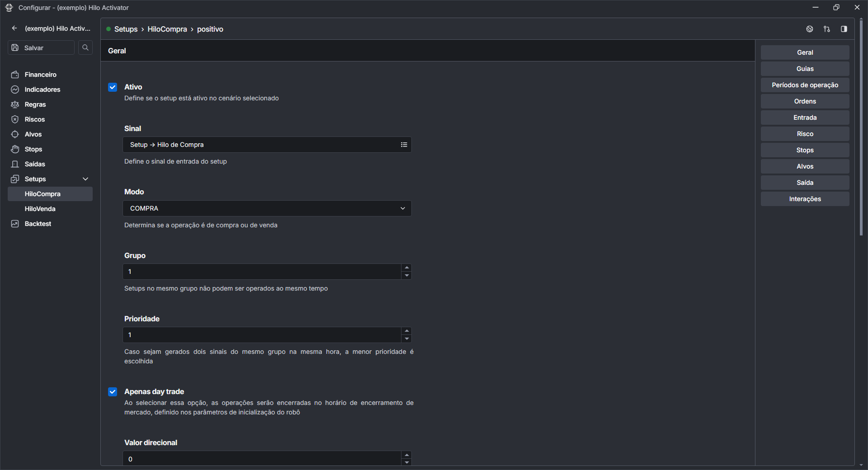The image size is (868, 470).
Task: Open Riscos shield section
Action: [34, 119]
